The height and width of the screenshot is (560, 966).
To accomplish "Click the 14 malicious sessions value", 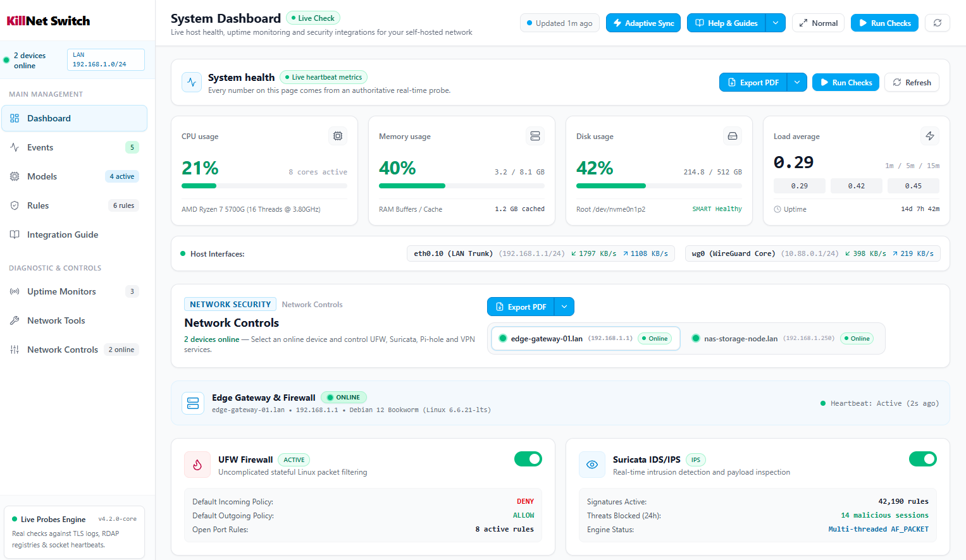I will click(x=884, y=515).
